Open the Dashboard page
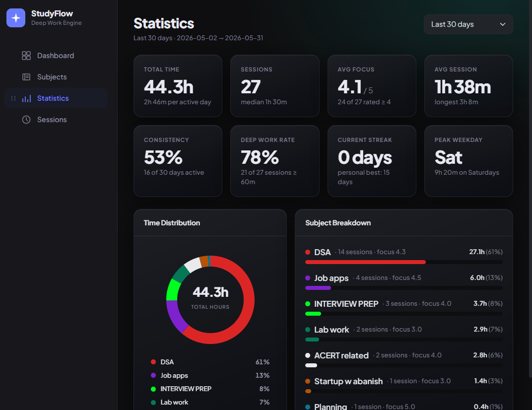The image size is (532, 410). 56,56
